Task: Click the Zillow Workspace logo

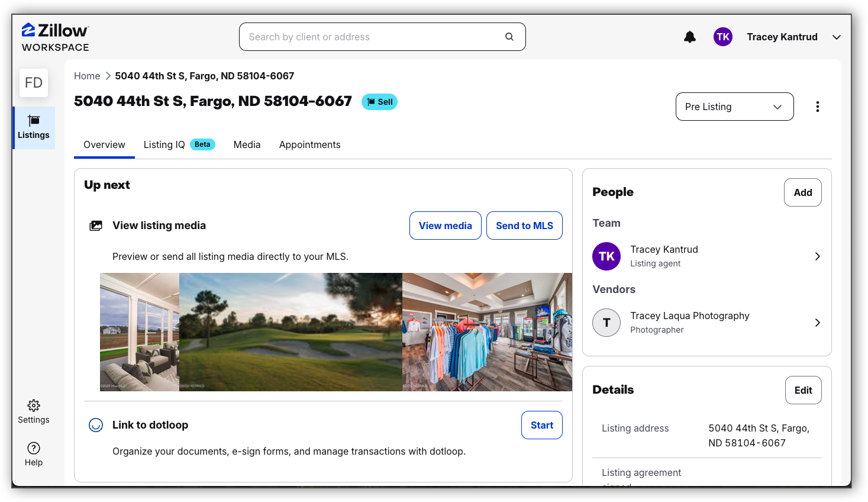Action: pyautogui.click(x=55, y=37)
